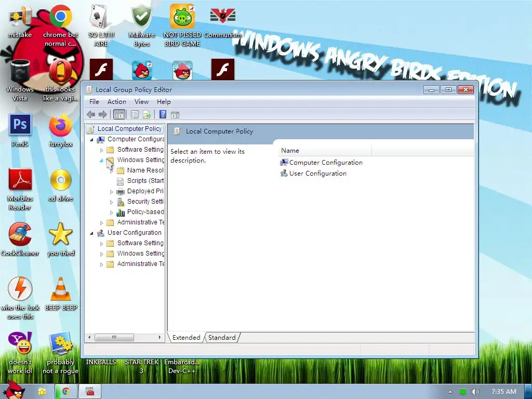
Task: Click the tree pane scroll left arrow
Action: (89, 337)
